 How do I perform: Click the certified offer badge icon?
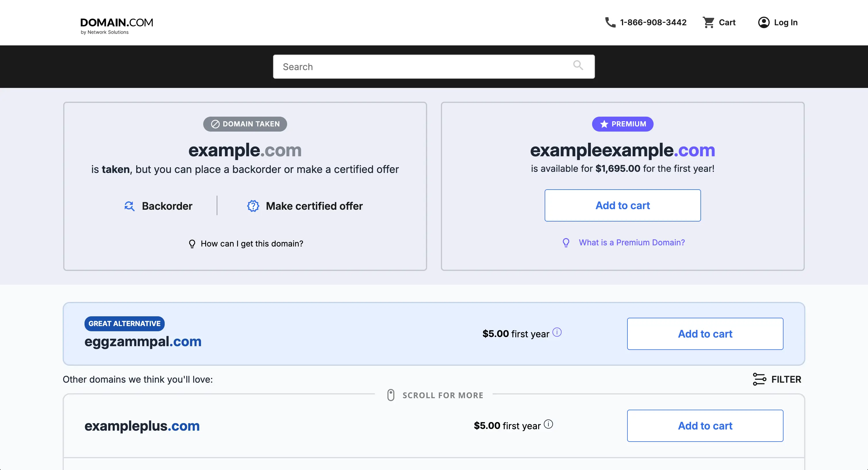(253, 206)
